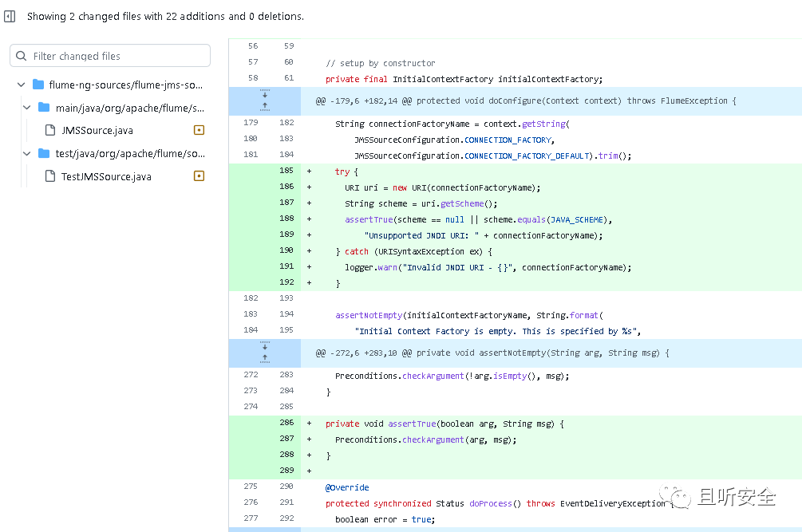Click the test/java folder icon
Viewport: 802px width, 532px height.
tap(44, 153)
